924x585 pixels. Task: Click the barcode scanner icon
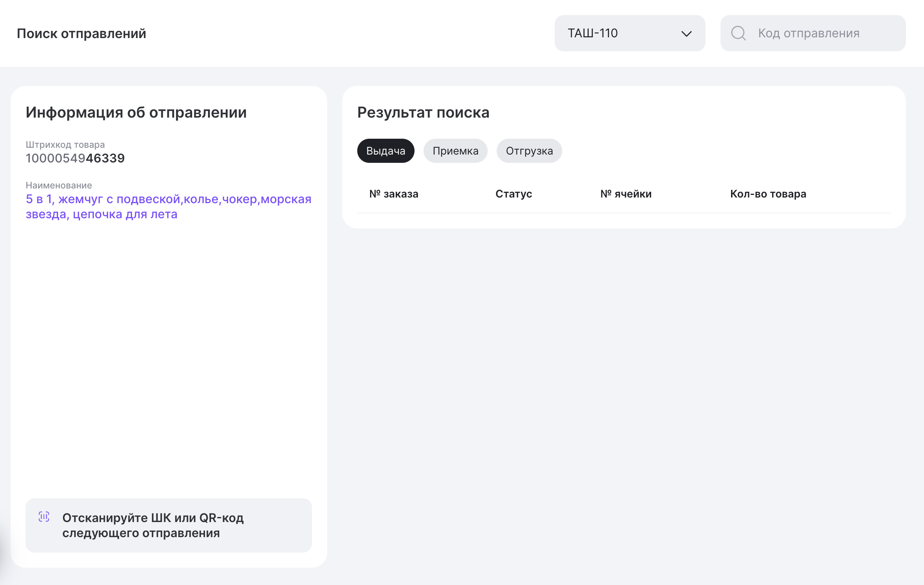tap(44, 517)
